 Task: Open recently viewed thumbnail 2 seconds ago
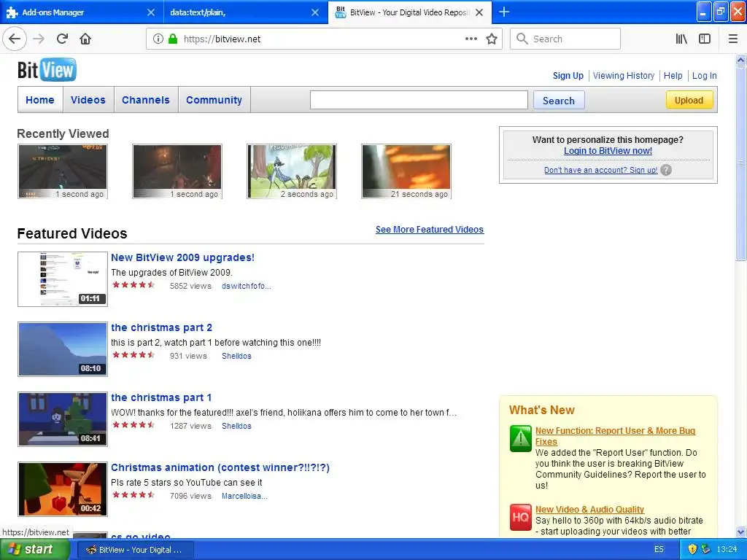(292, 171)
